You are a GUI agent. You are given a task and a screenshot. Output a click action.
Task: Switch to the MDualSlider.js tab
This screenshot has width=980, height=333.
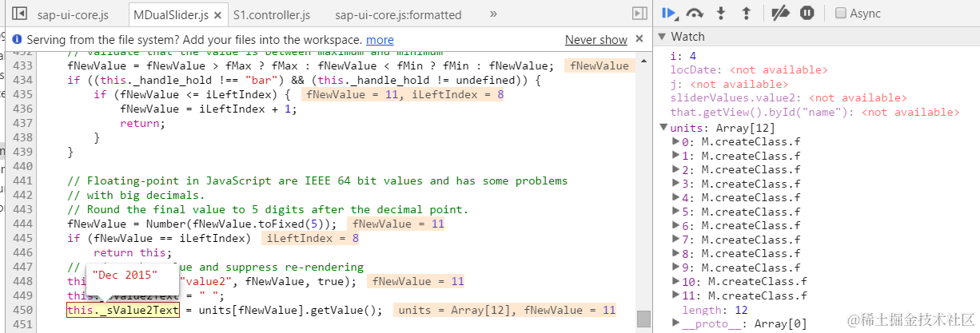click(x=171, y=14)
